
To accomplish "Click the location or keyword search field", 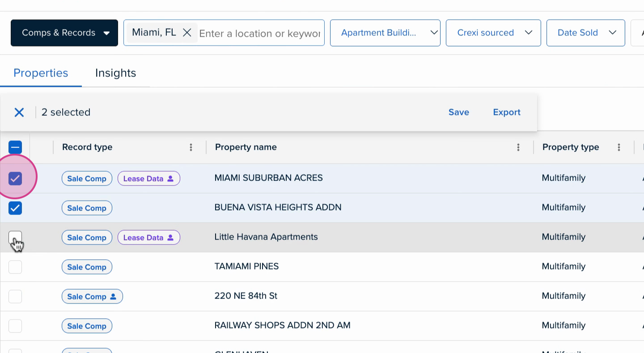I will [259, 34].
